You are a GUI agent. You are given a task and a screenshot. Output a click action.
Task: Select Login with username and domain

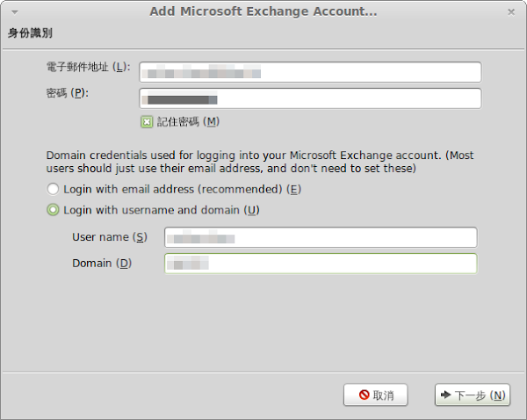53,210
